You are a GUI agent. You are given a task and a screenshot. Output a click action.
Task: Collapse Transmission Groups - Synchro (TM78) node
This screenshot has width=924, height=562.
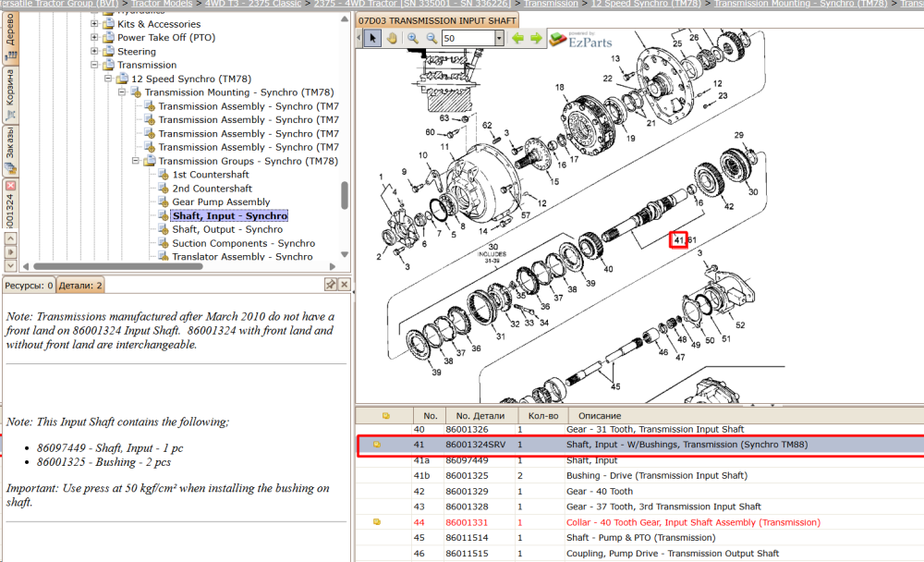(x=136, y=161)
